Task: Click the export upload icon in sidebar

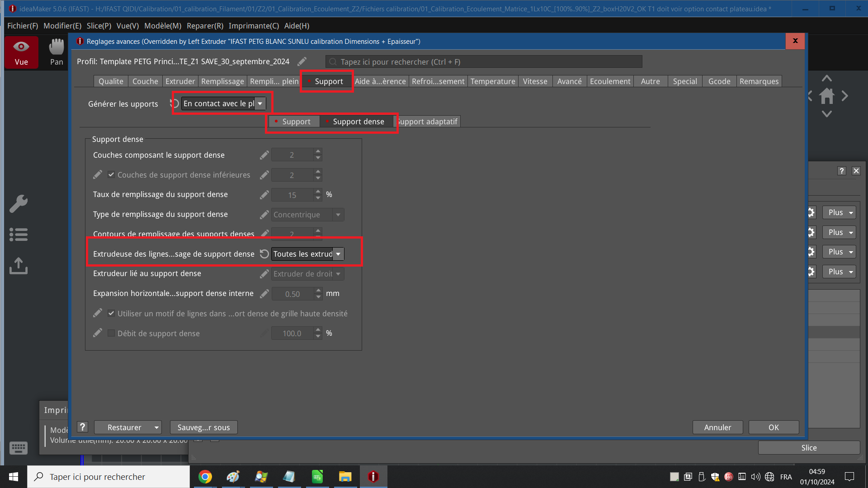Action: 19,266
